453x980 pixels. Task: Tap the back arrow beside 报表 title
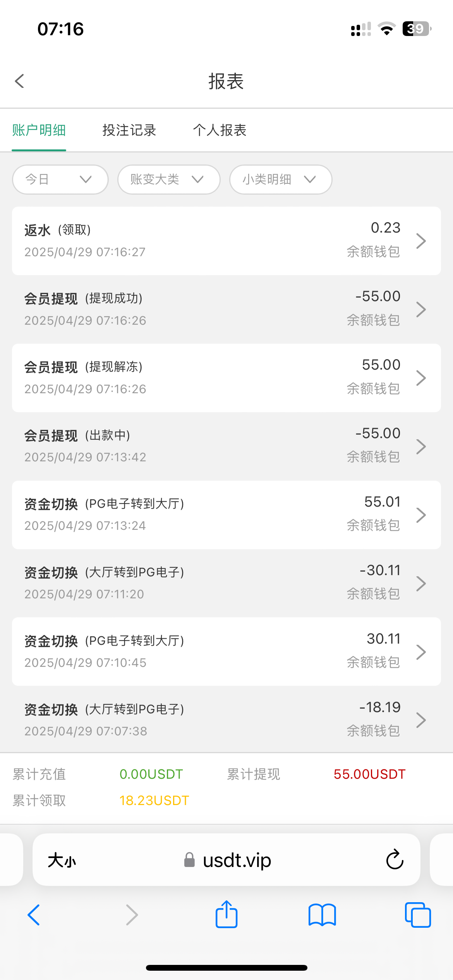pos(20,81)
